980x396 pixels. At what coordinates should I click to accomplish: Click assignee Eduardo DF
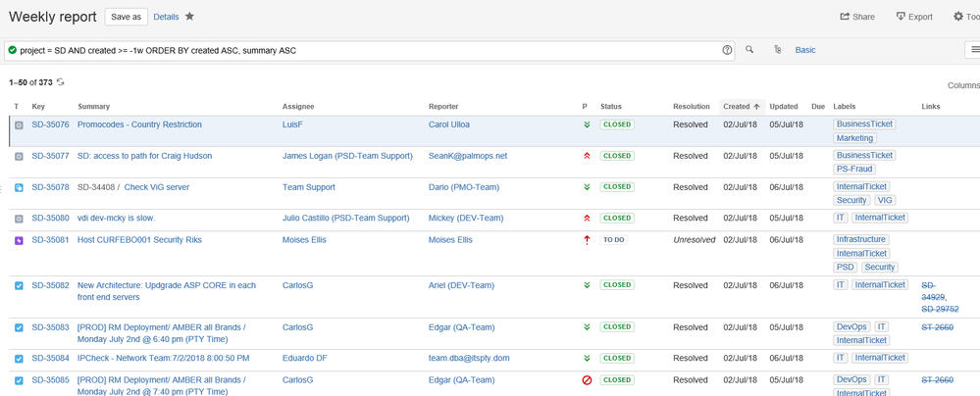click(x=304, y=359)
